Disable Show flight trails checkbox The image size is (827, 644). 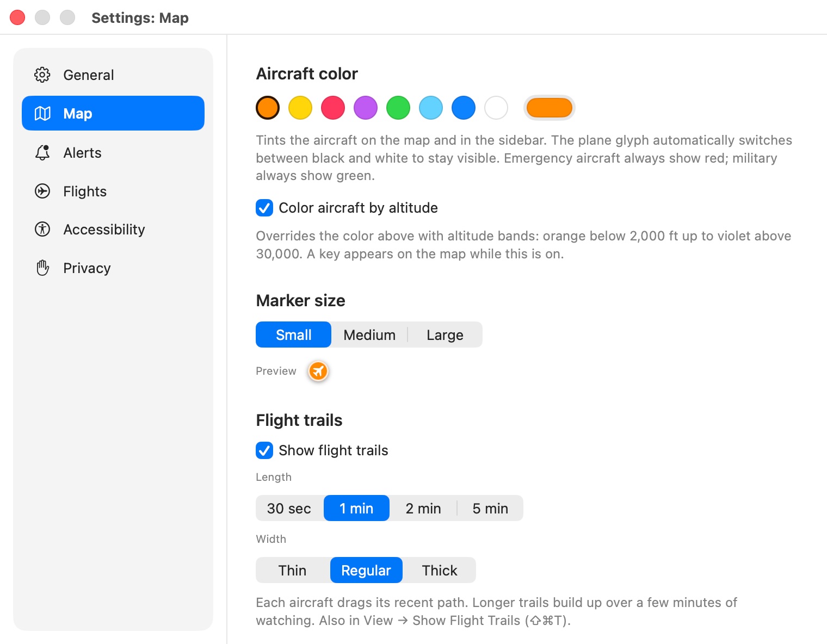(x=264, y=450)
